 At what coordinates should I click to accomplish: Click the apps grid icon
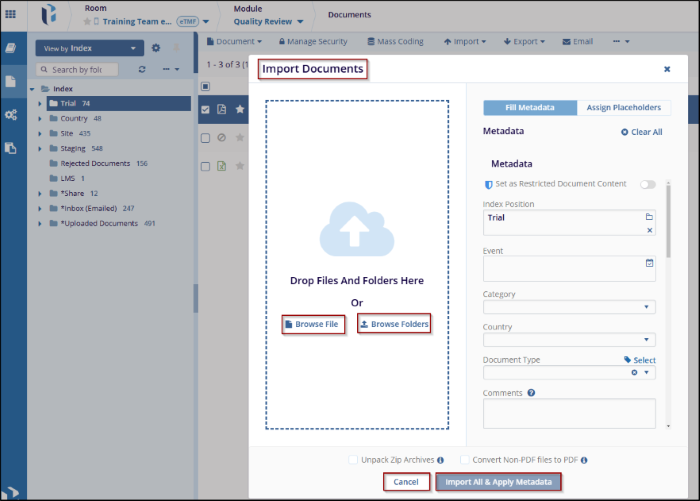point(11,14)
